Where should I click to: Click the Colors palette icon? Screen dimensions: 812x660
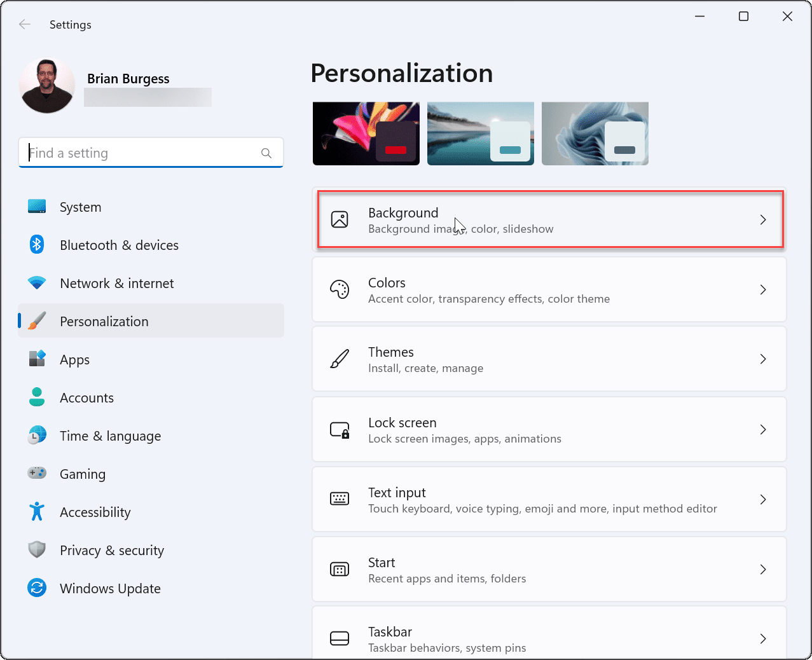[x=340, y=289]
